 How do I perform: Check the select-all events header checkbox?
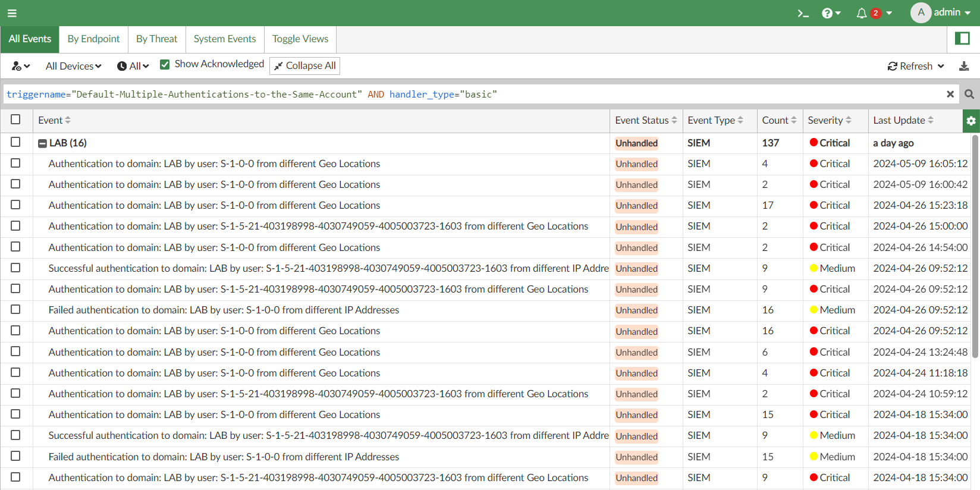click(15, 120)
